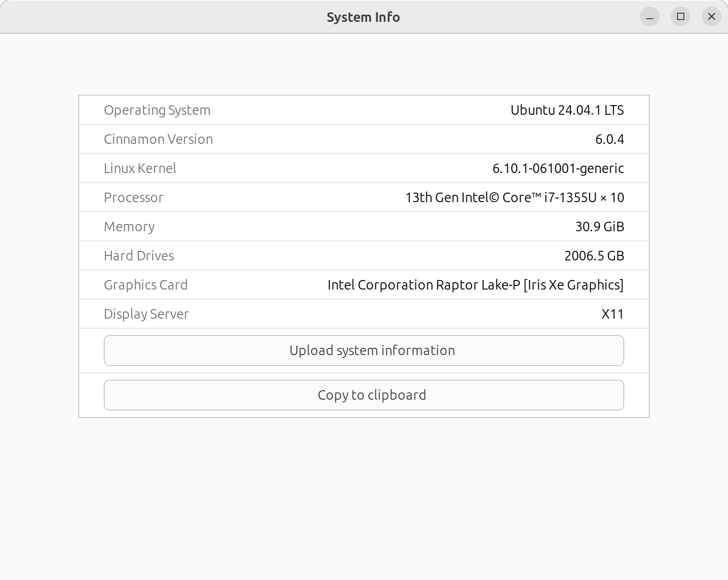Image resolution: width=728 pixels, height=580 pixels.
Task: Click the 30.9 GiB memory value
Action: click(600, 227)
